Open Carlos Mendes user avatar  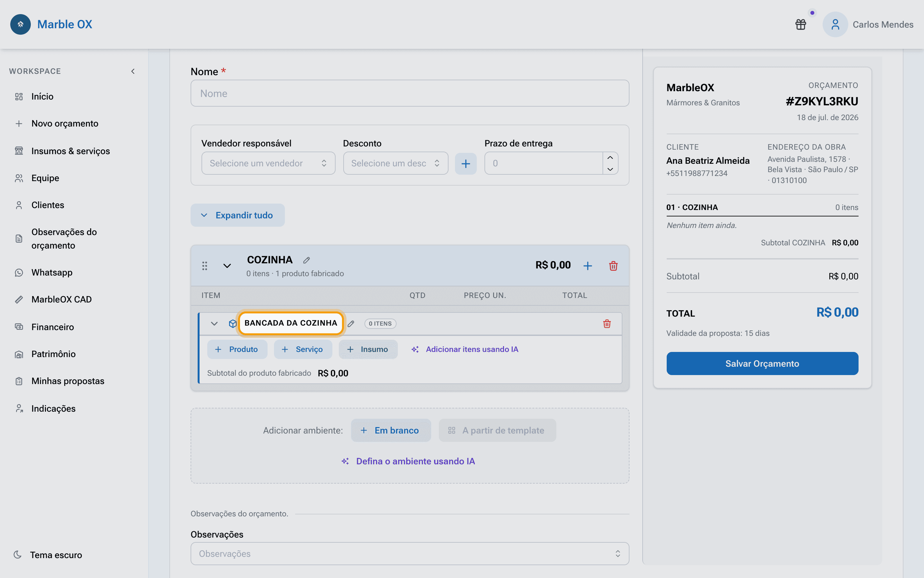click(x=835, y=24)
